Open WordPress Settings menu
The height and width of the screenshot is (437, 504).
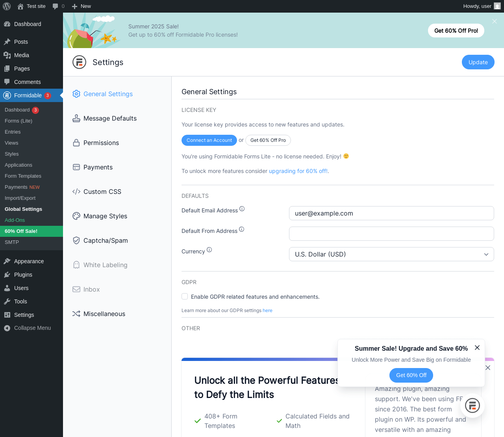(x=31, y=315)
